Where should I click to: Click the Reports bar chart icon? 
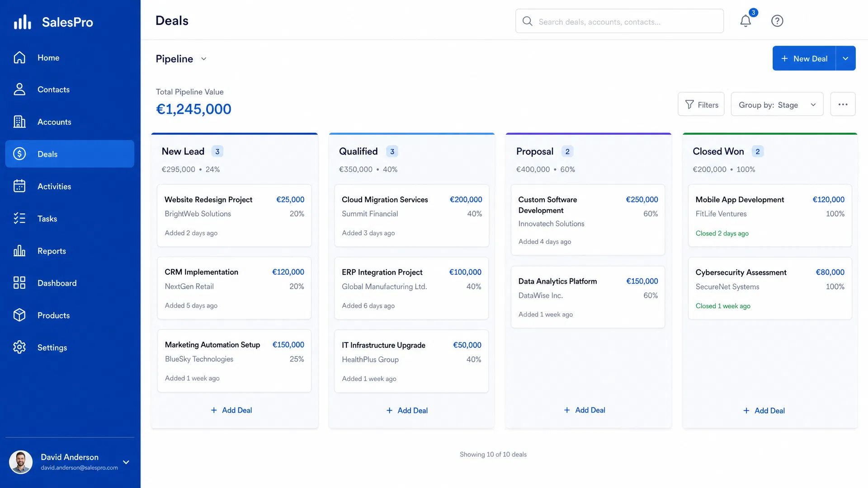coord(19,251)
